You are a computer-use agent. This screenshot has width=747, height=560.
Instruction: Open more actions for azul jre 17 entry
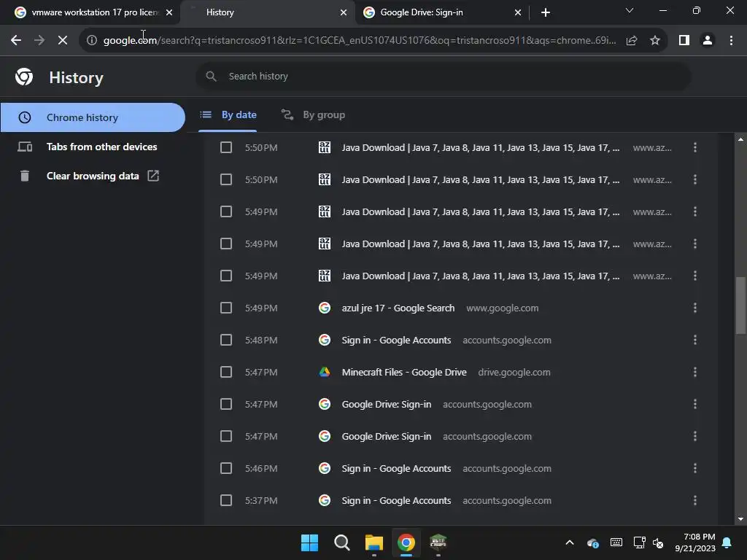point(695,308)
